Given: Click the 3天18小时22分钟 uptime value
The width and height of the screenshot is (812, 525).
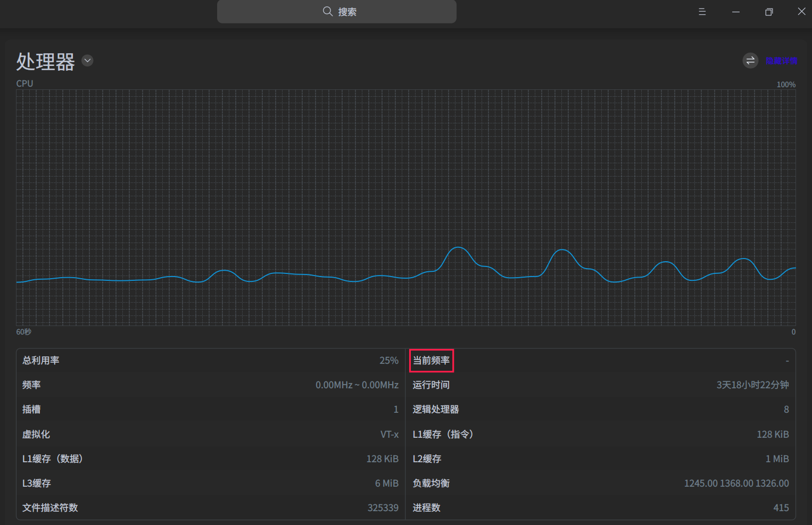Looking at the screenshot, I should [x=752, y=385].
